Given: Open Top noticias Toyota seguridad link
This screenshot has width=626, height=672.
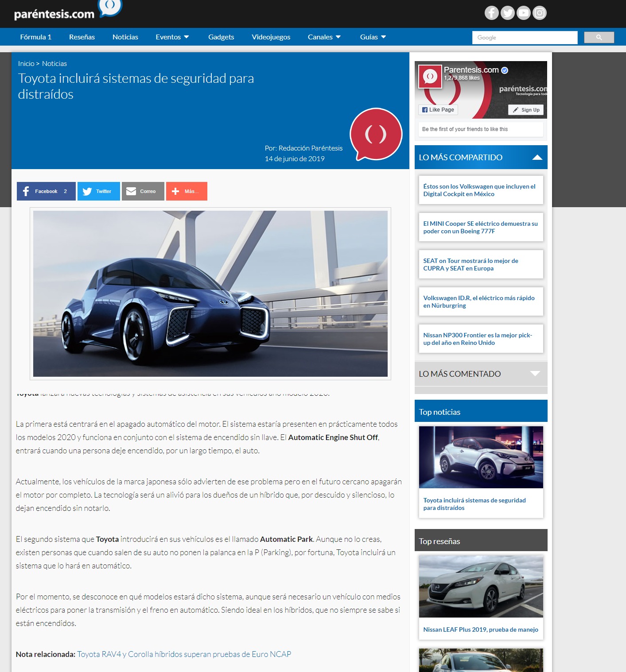Looking at the screenshot, I should pos(474,504).
